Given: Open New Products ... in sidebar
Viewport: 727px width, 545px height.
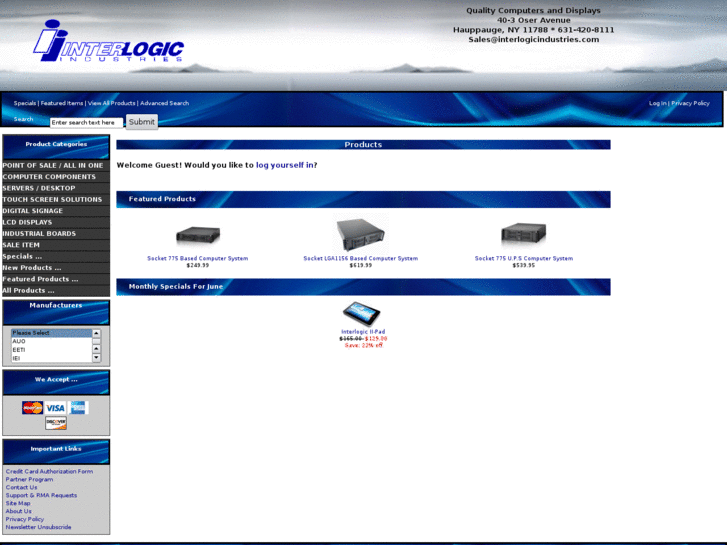Looking at the screenshot, I should click(x=56, y=268).
